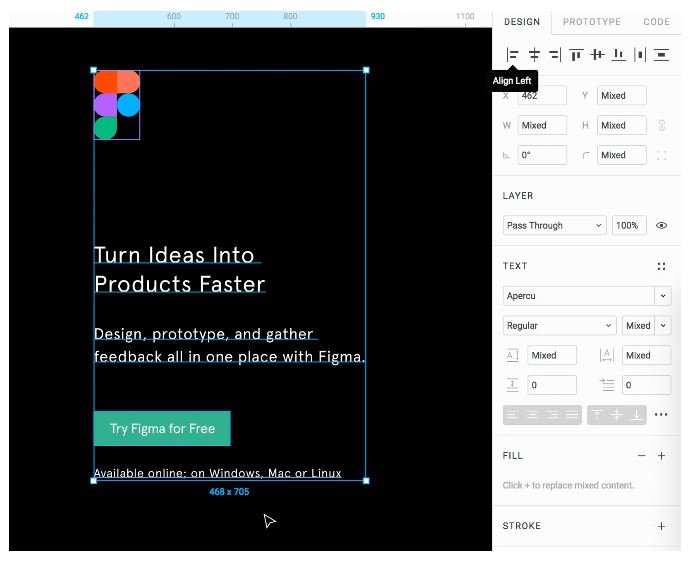Viewport: 693px width, 571px height.
Task: Switch to Design tab
Action: coord(522,22)
